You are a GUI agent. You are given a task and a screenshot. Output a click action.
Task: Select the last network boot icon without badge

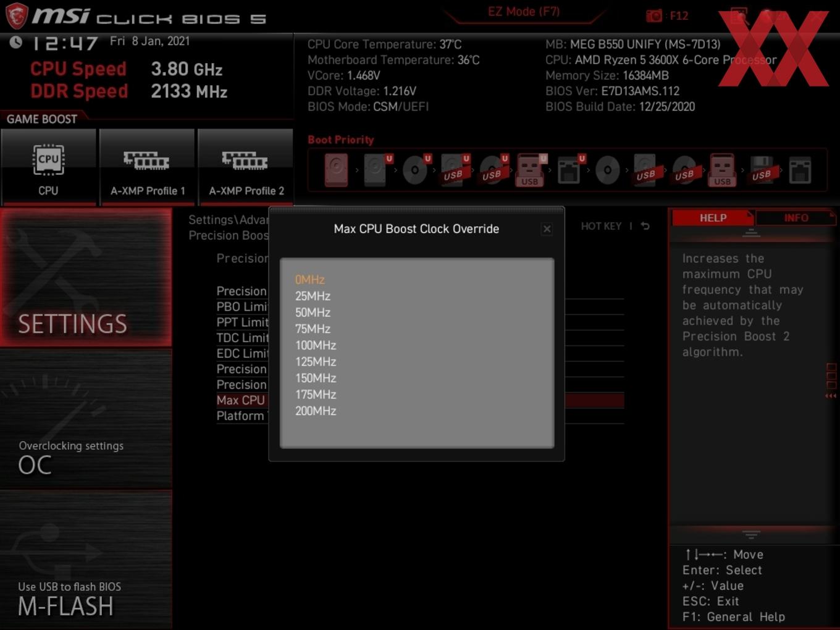(x=800, y=170)
